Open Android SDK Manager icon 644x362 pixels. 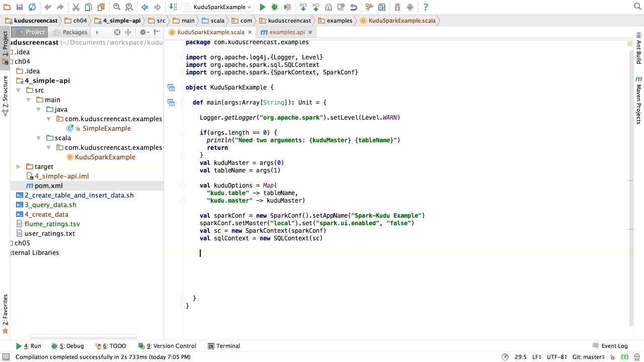click(x=397, y=7)
